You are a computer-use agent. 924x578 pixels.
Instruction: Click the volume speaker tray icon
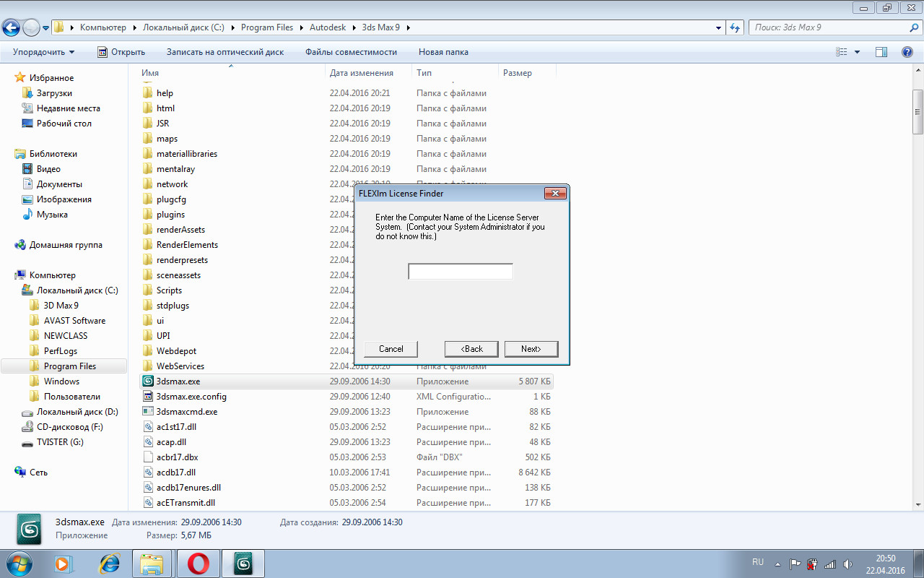pyautogui.click(x=847, y=564)
